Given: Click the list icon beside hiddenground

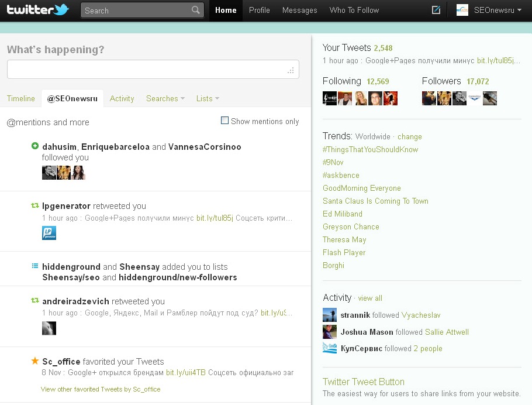Looking at the screenshot, I should tap(35, 266).
